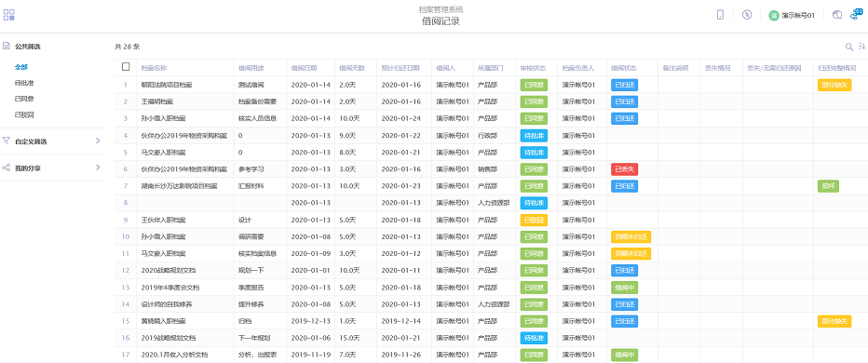Click 销售部 department cell in row 6

(487, 169)
